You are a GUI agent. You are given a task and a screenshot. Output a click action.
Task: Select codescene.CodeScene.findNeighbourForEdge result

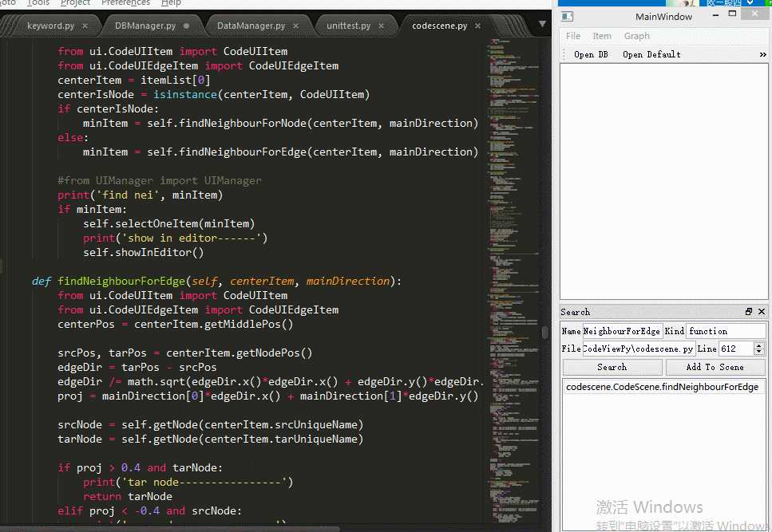coord(663,387)
